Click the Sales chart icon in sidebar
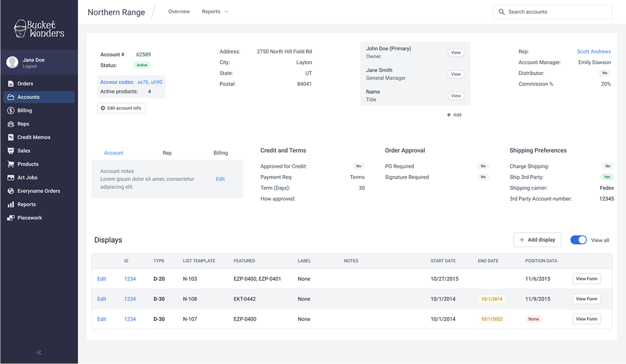 [x=11, y=151]
